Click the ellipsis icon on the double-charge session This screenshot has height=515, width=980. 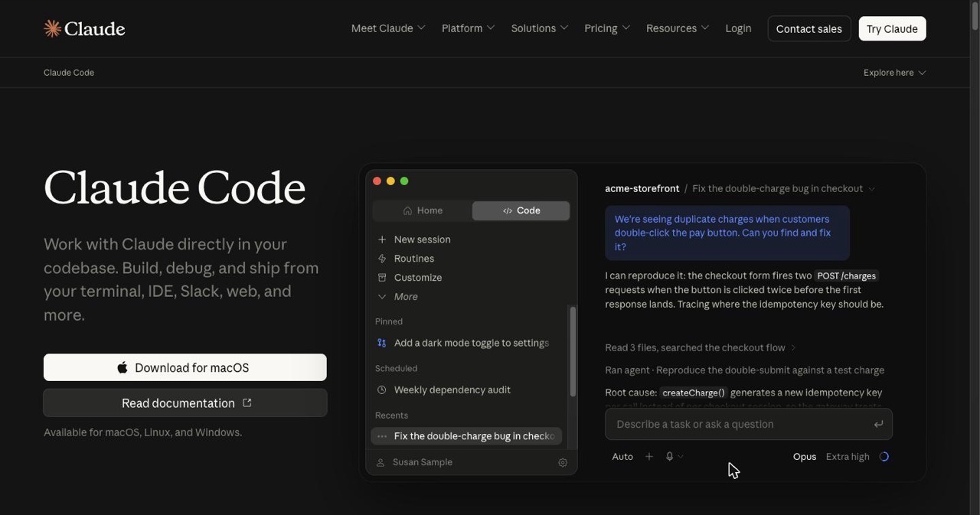(382, 436)
